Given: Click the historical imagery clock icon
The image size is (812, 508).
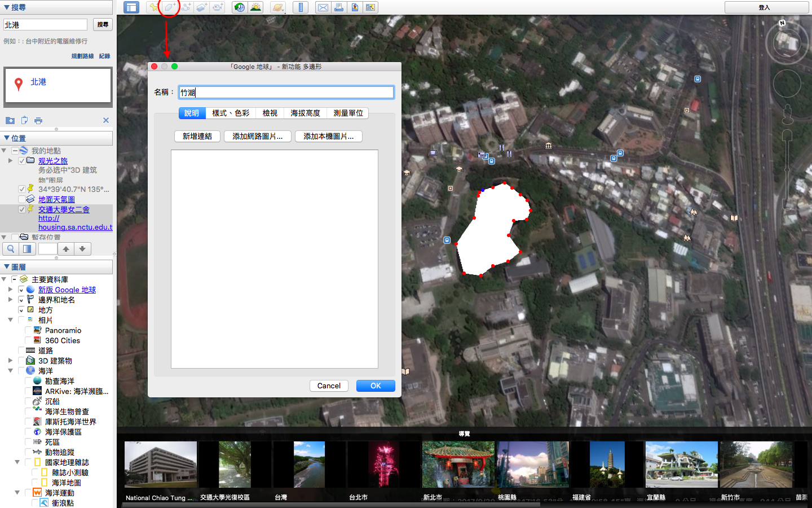Looking at the screenshot, I should pos(240,7).
